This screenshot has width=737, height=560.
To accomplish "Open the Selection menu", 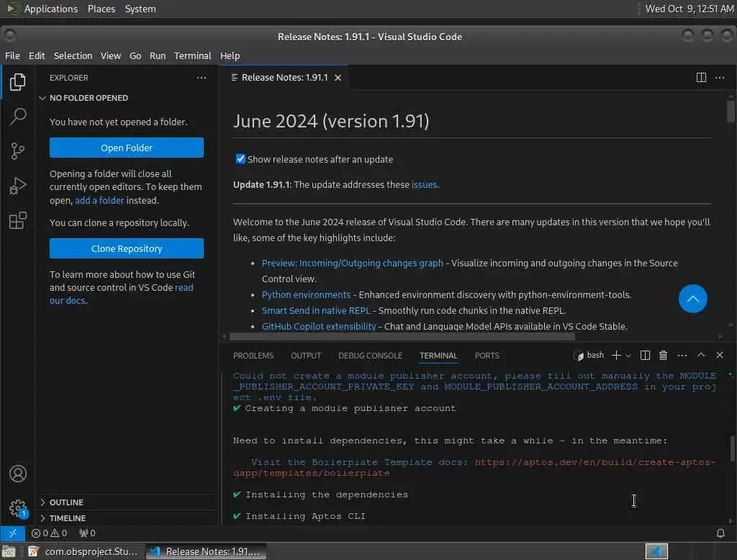I will tap(73, 55).
